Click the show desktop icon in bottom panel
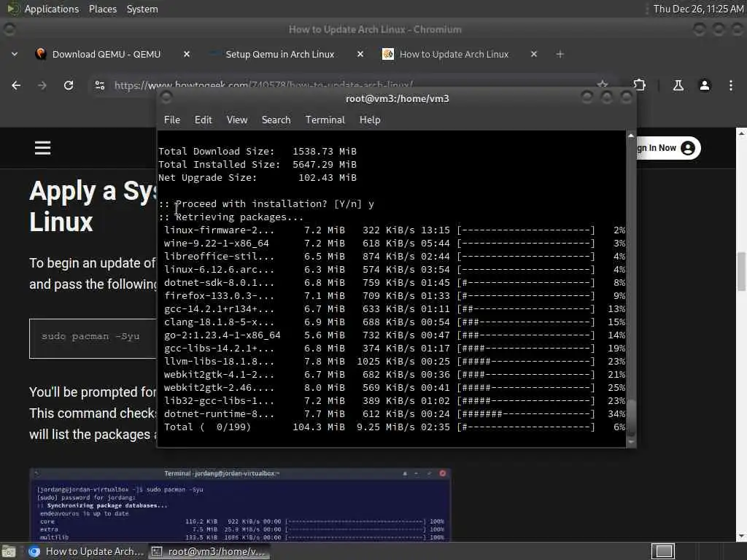This screenshot has height=560, width=747. pos(9,551)
